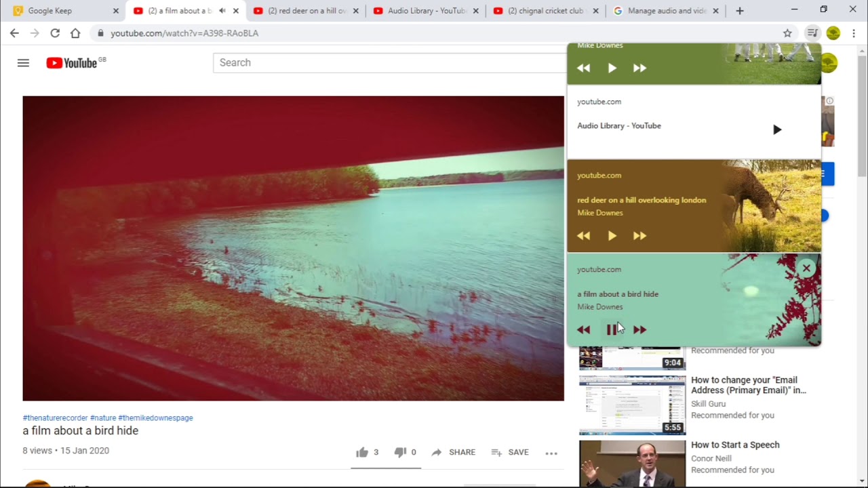Mute the bird hide tab audio
Image resolution: width=868 pixels, height=488 pixels.
coord(222,11)
